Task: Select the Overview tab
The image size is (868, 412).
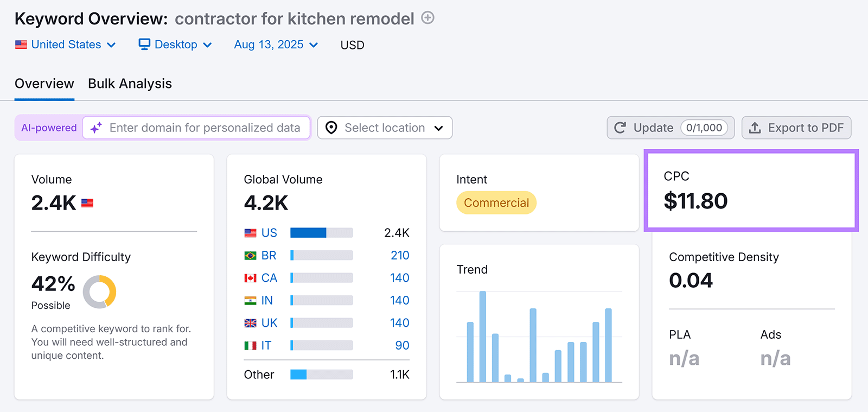Action: [44, 84]
